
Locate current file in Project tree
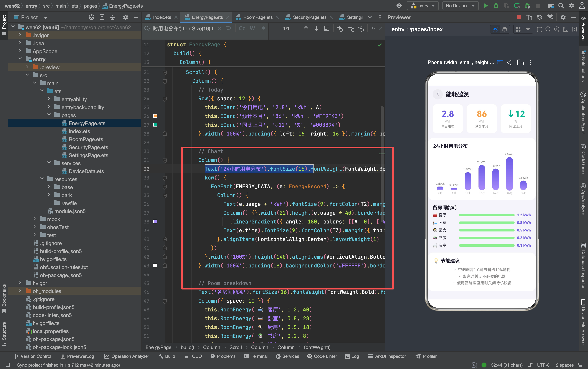92,17
